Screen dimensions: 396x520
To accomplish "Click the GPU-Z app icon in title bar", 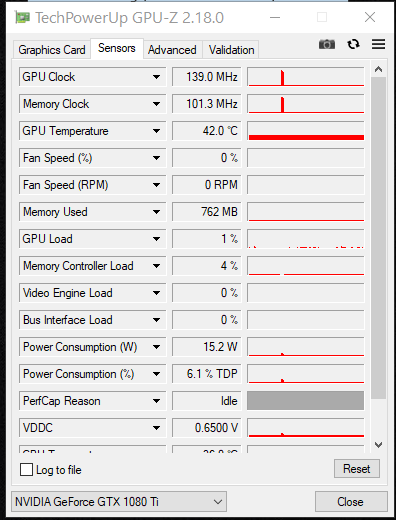I will [x=23, y=17].
